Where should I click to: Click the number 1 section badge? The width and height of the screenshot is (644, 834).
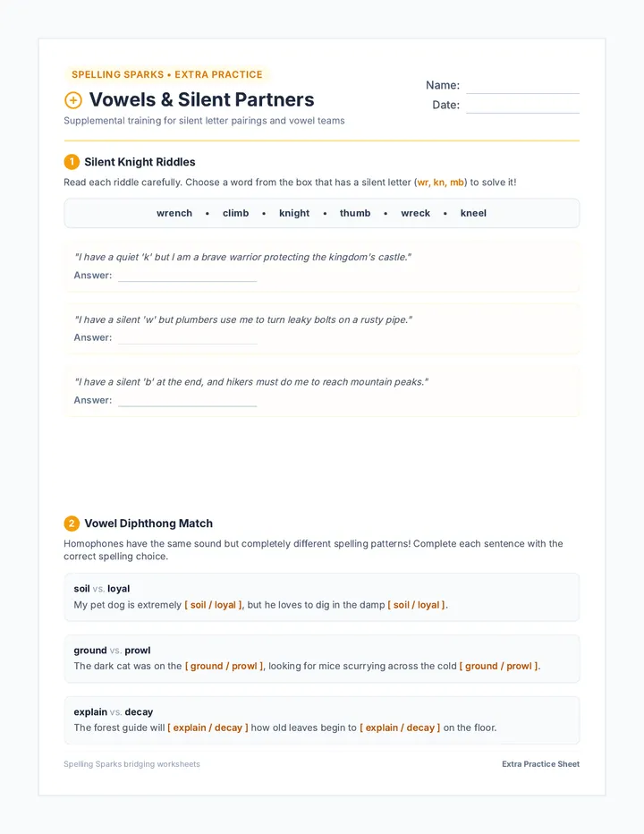tap(72, 162)
